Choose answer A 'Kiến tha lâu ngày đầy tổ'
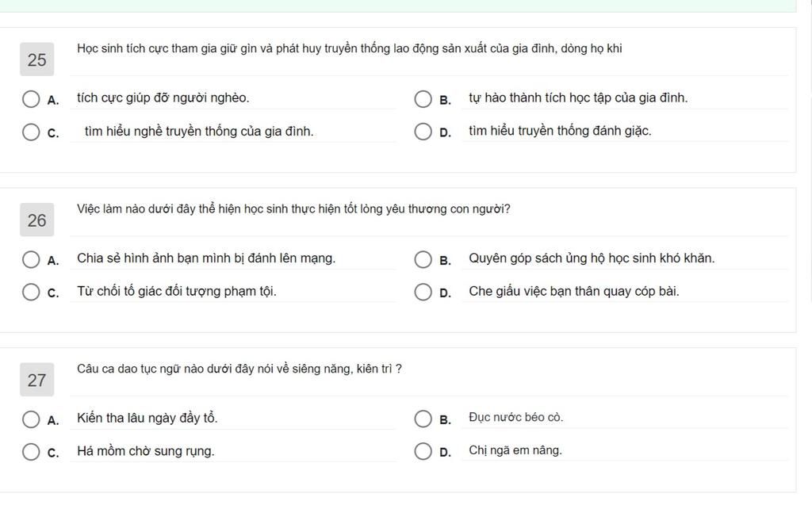This screenshot has height=505, width=812. 31,419
